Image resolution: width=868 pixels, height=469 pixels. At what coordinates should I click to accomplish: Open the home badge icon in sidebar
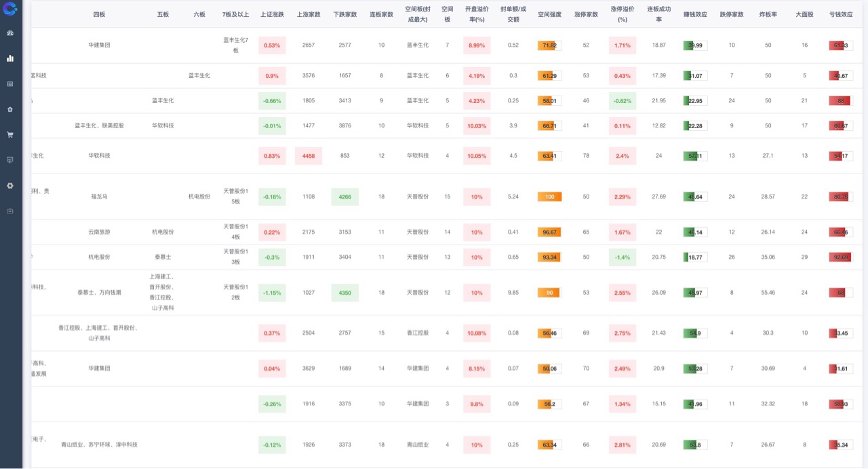point(10,109)
